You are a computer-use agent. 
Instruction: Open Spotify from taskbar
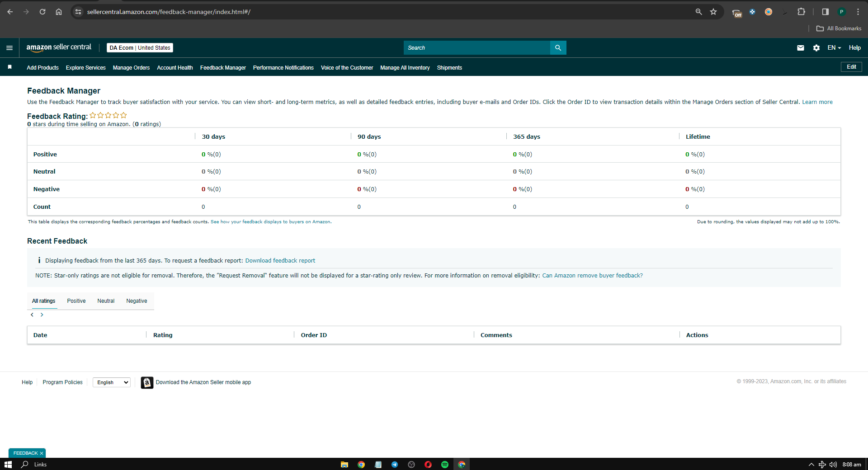pyautogui.click(x=445, y=464)
